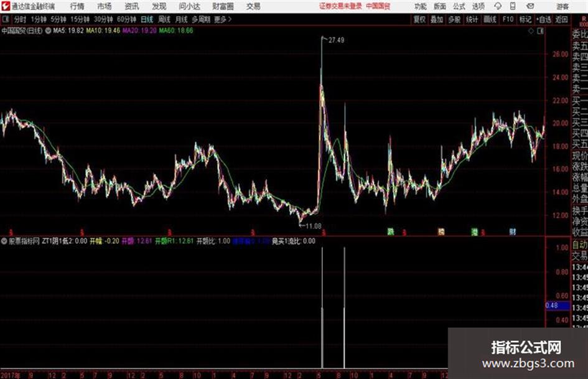The image size is (588, 379).
Task: Toggle the left sidebar panel icon
Action: point(6,19)
